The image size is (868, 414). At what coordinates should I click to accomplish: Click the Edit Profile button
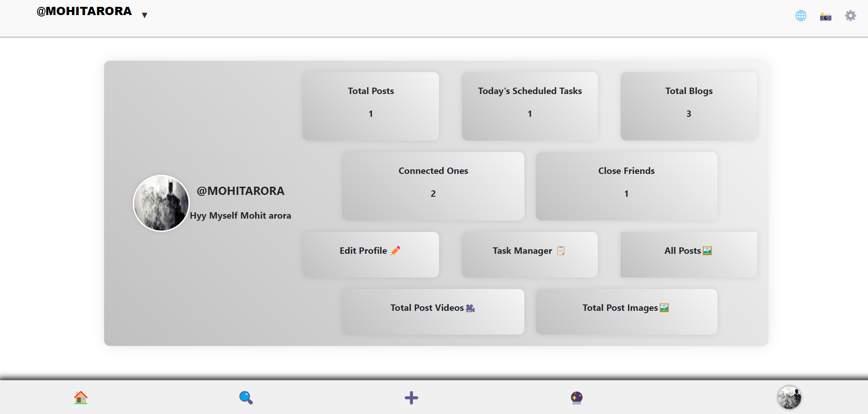[370, 254]
